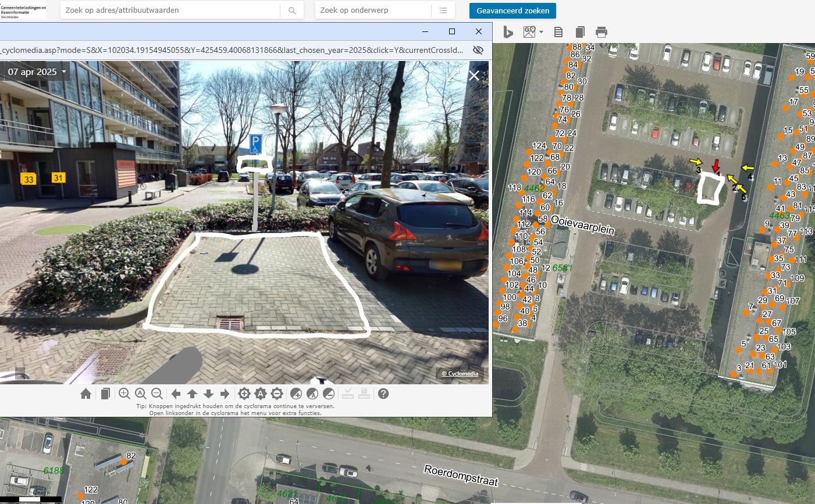815x504 pixels.
Task: Open the Bing maps icon
Action: tap(508, 32)
